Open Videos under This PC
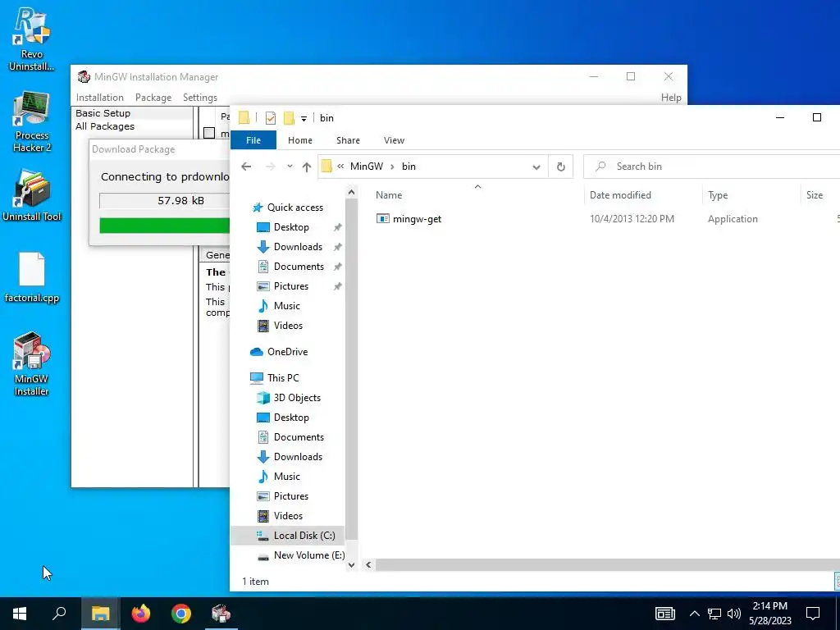The image size is (840, 630). (x=288, y=516)
